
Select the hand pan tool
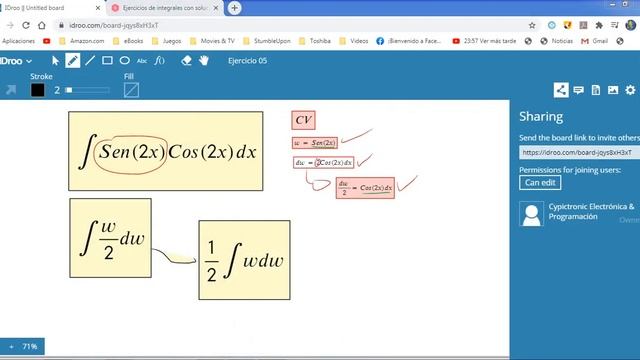[204, 61]
